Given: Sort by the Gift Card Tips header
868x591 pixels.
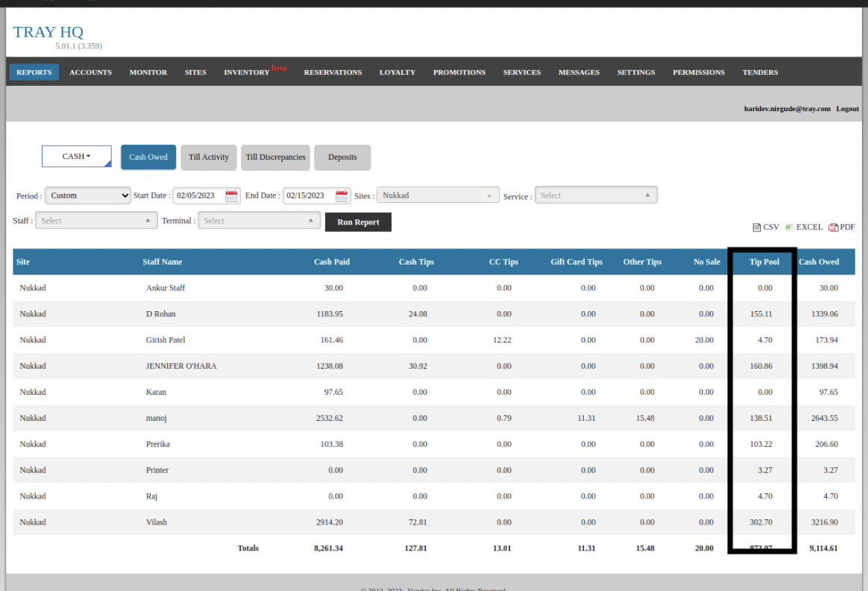Looking at the screenshot, I should coord(576,261).
